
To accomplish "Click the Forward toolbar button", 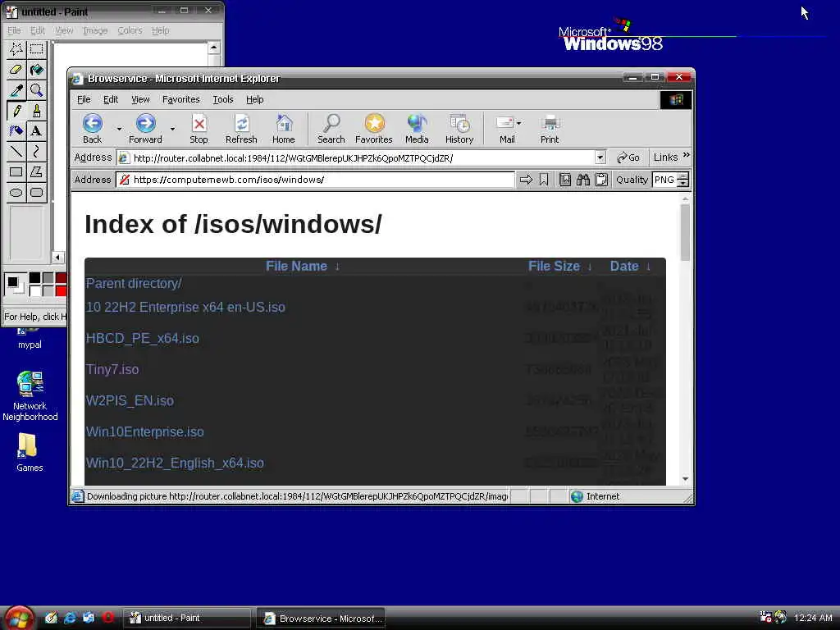I will pos(145,129).
